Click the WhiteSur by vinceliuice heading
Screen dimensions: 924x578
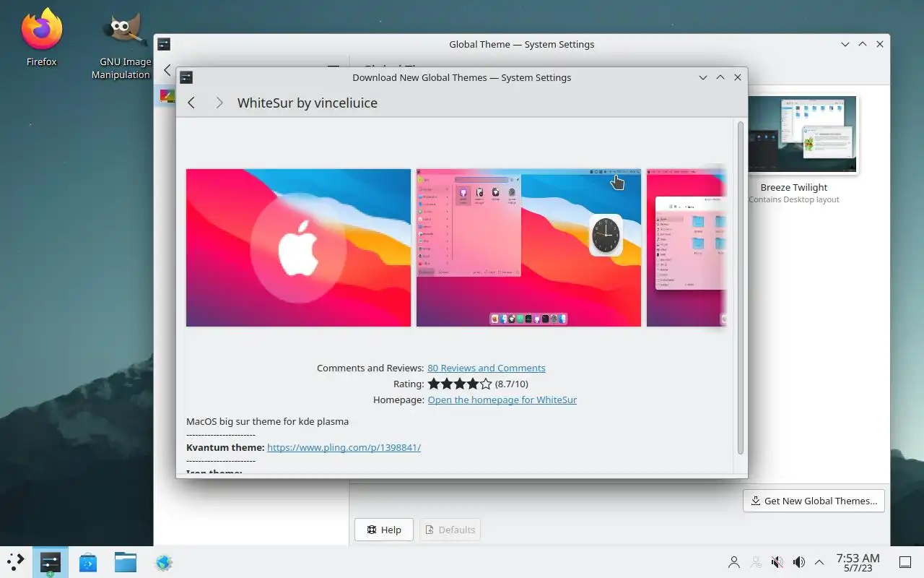[x=308, y=103]
